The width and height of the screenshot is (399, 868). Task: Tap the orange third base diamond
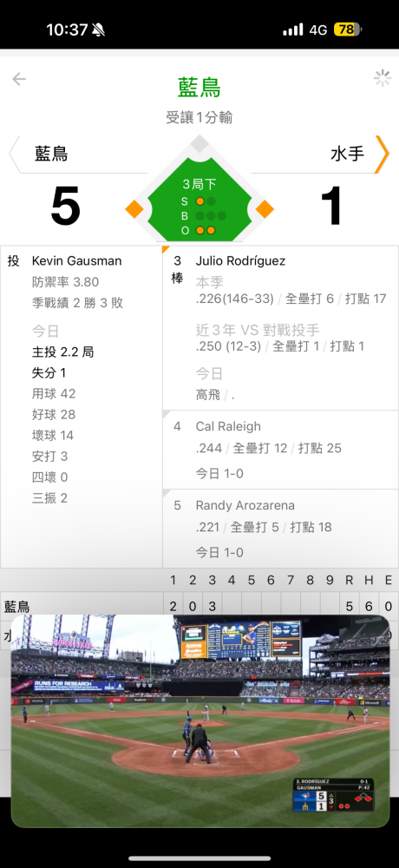tap(134, 209)
